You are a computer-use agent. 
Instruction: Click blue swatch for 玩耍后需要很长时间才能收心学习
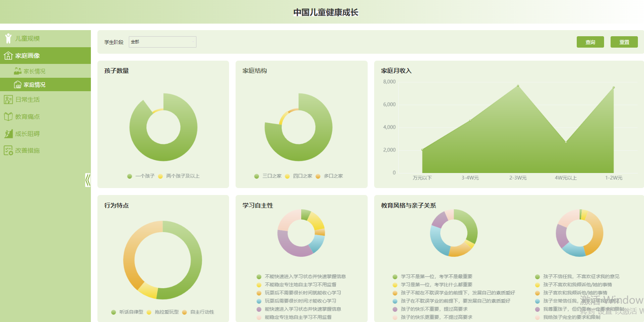(x=259, y=301)
